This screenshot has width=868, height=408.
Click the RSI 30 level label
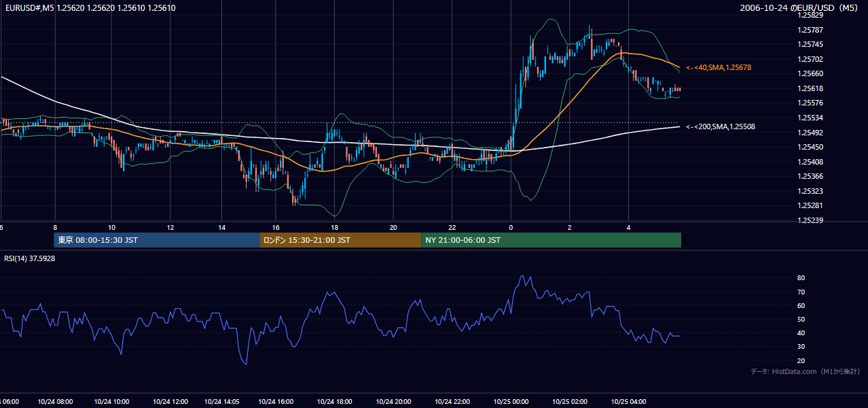[801, 346]
